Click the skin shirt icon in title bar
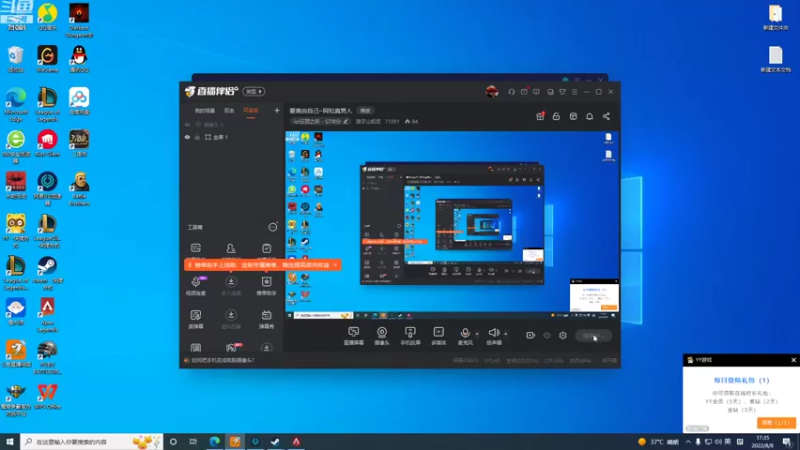The height and width of the screenshot is (450, 800). coord(562,92)
